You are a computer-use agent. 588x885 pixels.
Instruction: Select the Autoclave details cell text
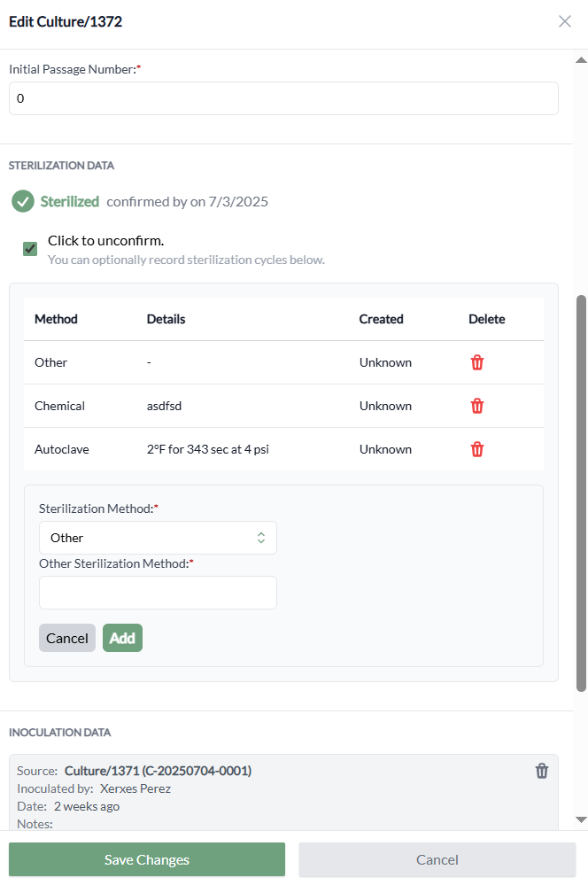tap(207, 449)
